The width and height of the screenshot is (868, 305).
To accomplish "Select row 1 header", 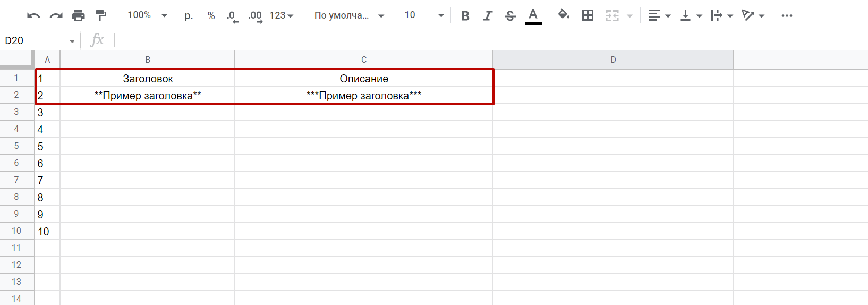I will pos(17,78).
